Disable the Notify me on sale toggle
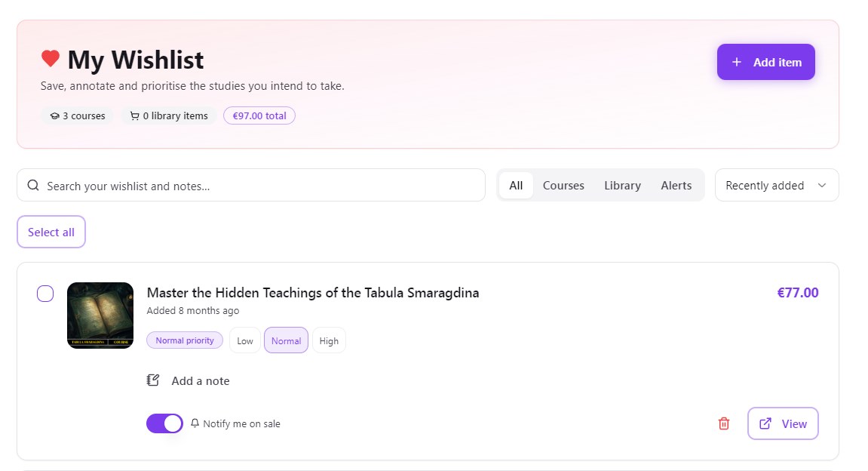Screen dimensions: 868x471 [164, 423]
